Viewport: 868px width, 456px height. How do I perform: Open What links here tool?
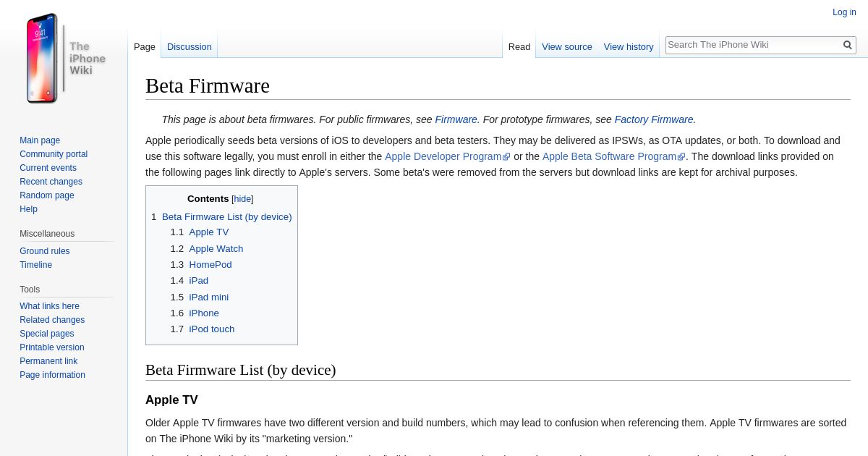[x=49, y=306]
